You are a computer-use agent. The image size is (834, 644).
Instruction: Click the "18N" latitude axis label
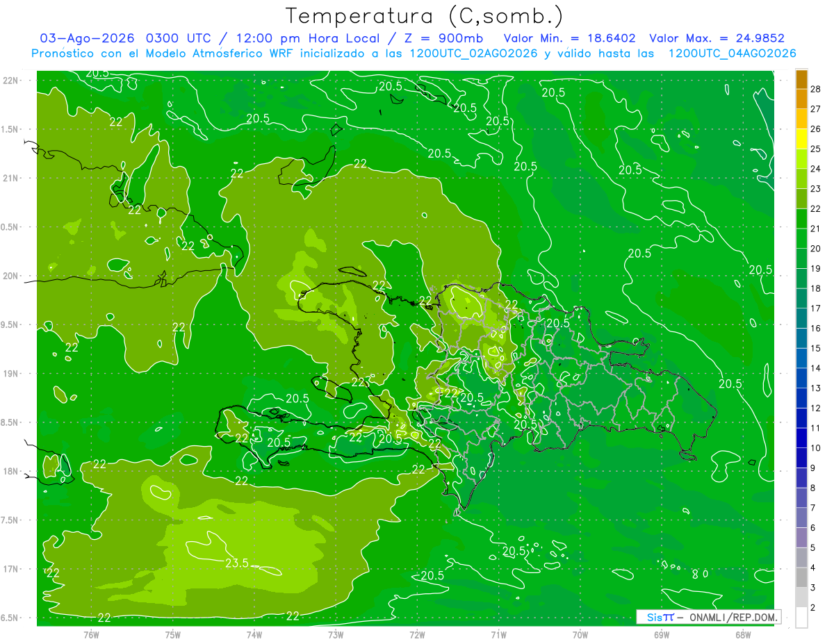pos(10,471)
